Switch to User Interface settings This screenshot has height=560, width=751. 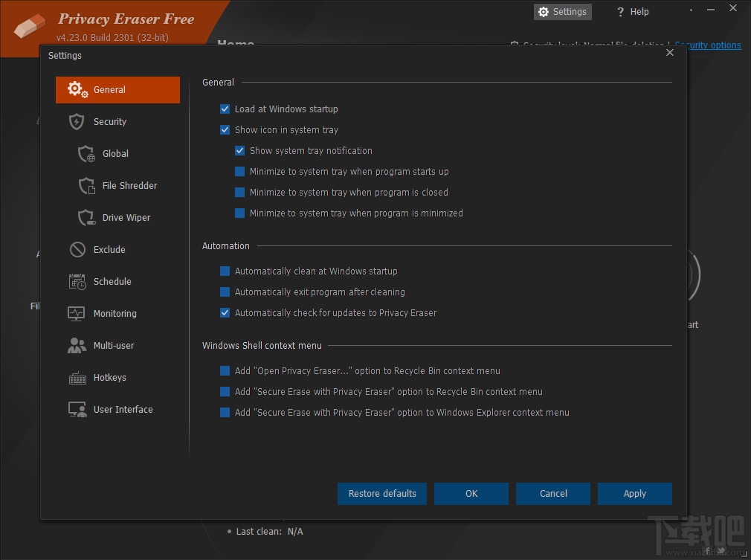117,410
